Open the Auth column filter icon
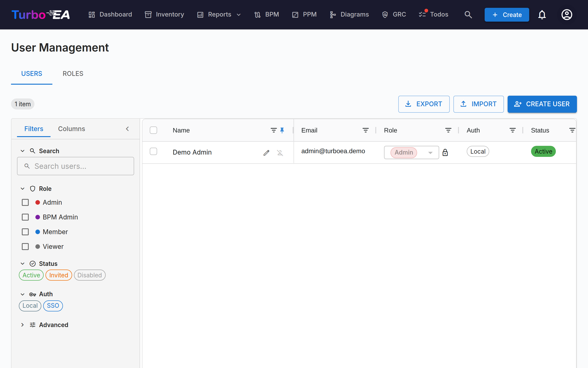This screenshot has width=588, height=368. coord(512,130)
